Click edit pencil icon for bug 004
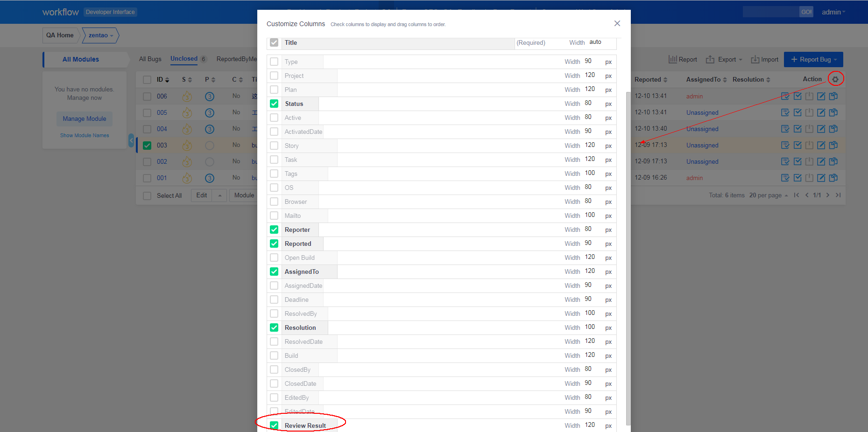 (x=821, y=129)
